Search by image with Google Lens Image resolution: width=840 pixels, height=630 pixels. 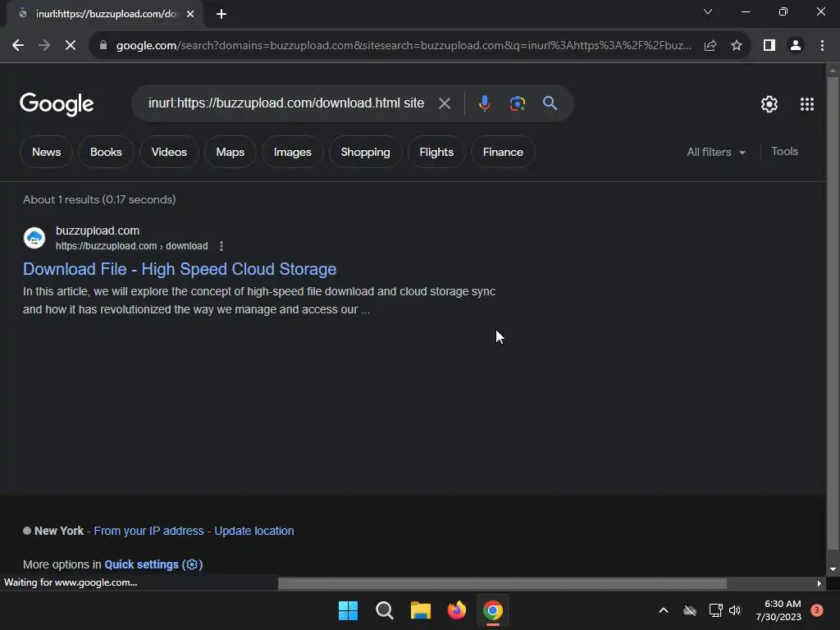pyautogui.click(x=517, y=103)
